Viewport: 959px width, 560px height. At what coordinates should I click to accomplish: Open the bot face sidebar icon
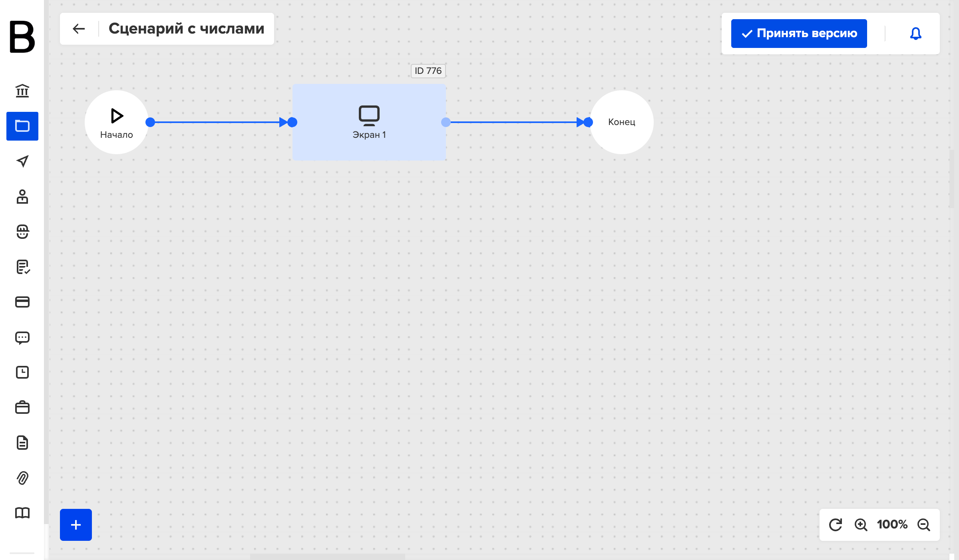coord(22,232)
